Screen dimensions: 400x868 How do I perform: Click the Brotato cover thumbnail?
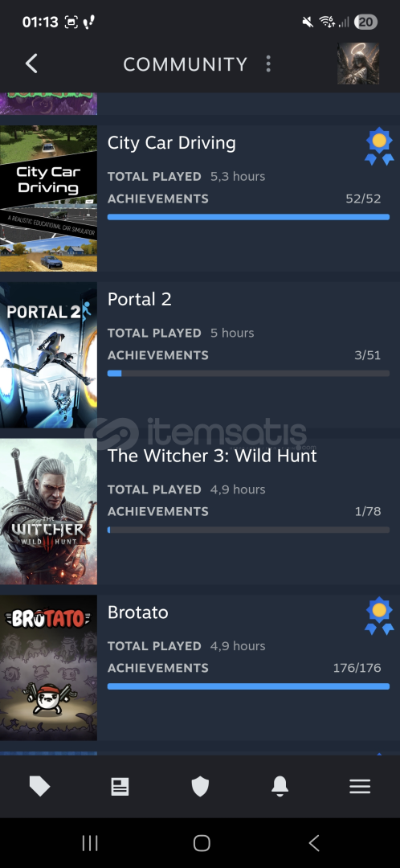49,668
